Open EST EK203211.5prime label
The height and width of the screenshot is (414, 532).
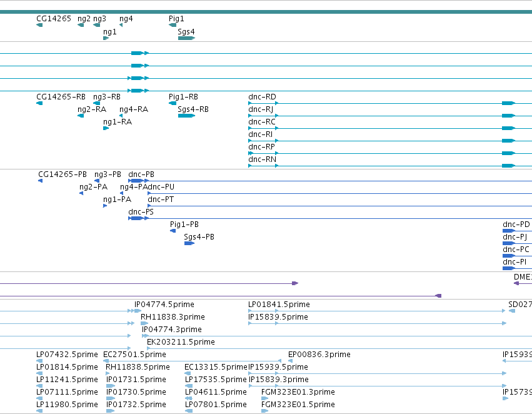(181, 343)
